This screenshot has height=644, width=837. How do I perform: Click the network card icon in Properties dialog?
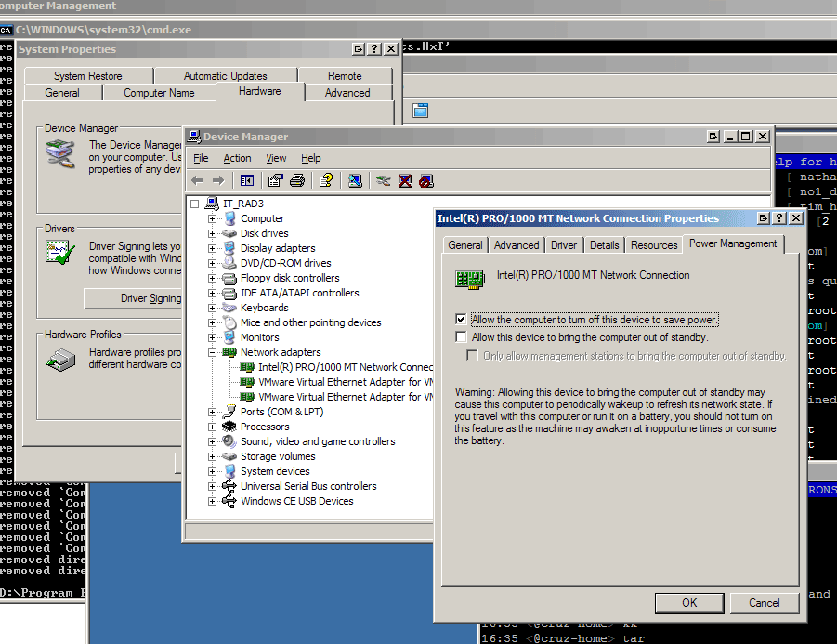point(470,280)
